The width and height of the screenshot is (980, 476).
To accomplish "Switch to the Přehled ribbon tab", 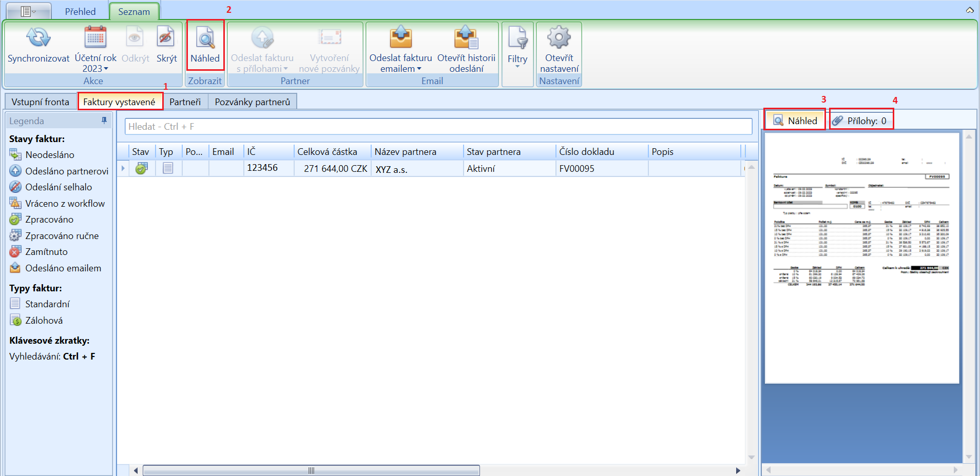I will (80, 11).
